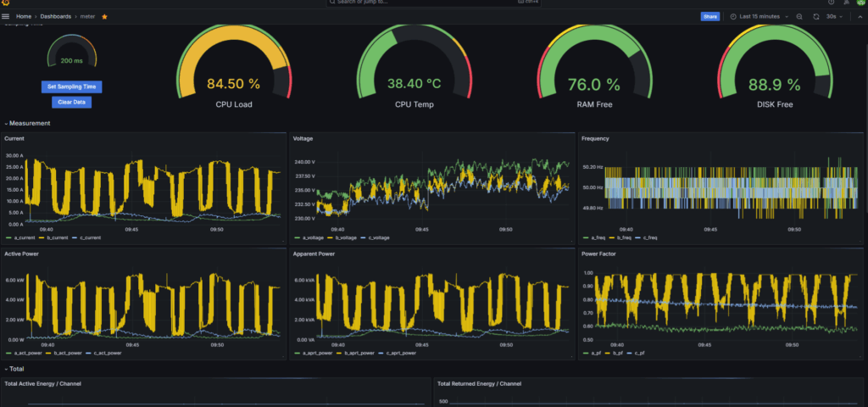
Task: Open the news feed icon
Action: click(x=845, y=3)
